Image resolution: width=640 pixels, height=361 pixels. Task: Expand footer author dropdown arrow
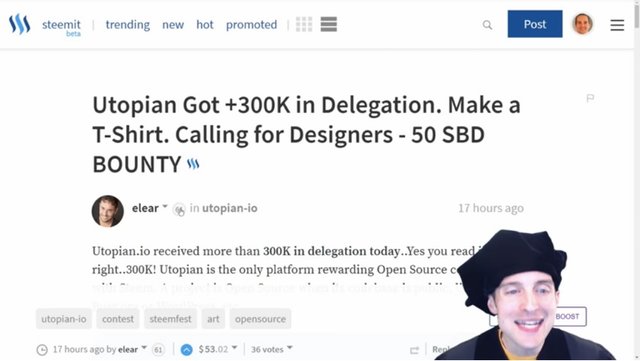144,348
